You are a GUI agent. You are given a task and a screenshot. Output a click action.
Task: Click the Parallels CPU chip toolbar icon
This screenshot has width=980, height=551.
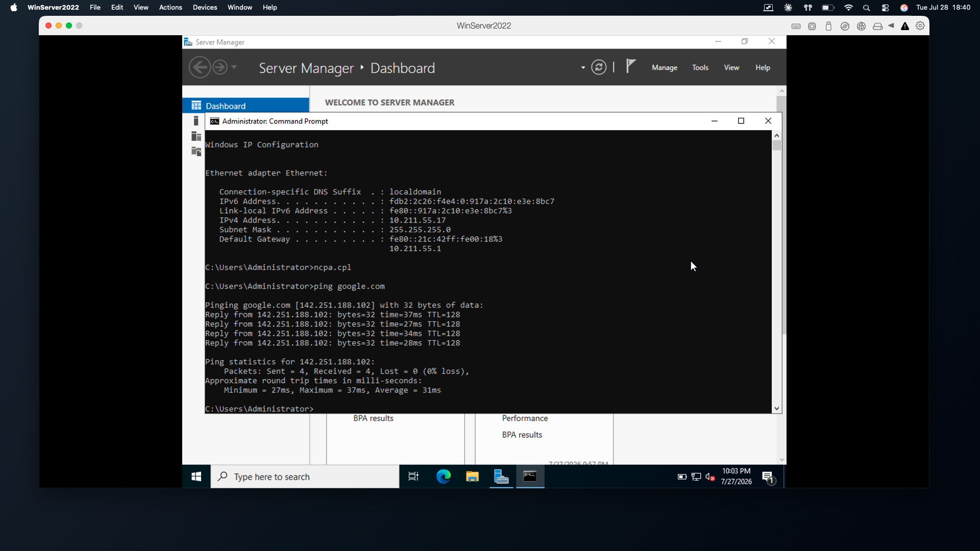click(812, 26)
